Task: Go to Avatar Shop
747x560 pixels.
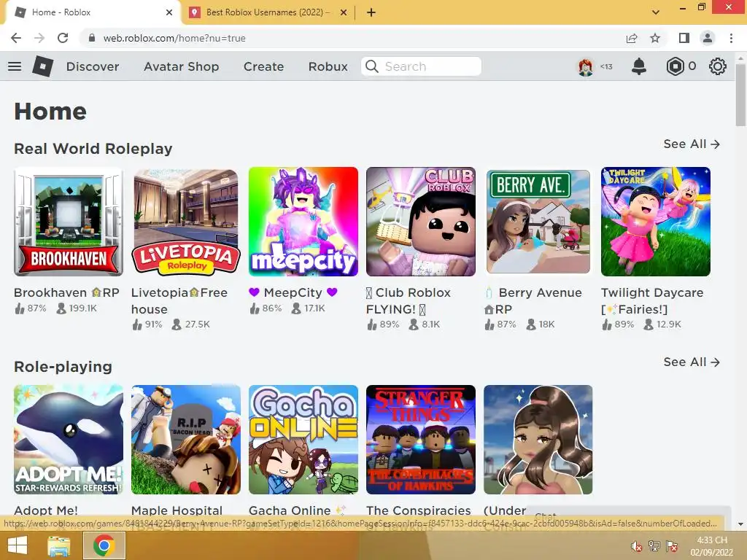Action: (181, 66)
